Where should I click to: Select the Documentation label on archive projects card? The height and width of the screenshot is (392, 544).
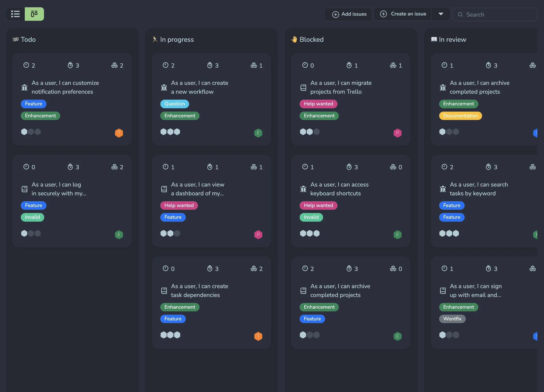click(x=460, y=116)
